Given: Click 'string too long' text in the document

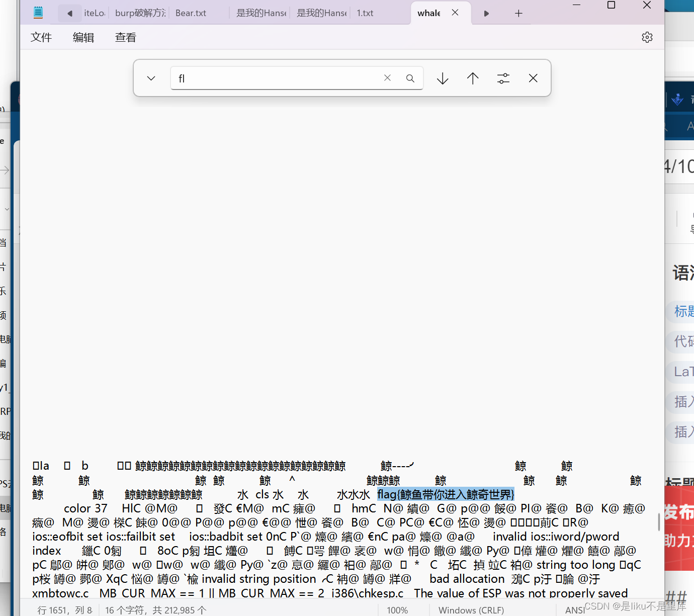Looking at the screenshot, I should pyautogui.click(x=576, y=565).
